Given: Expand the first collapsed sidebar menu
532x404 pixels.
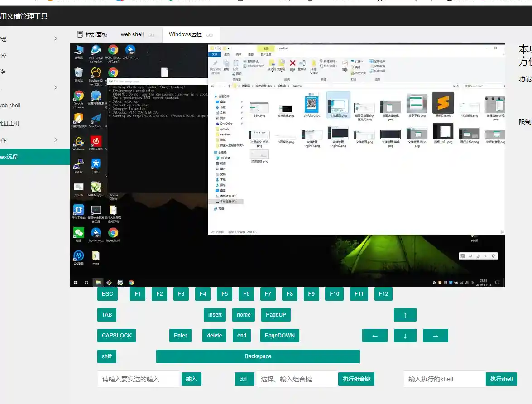Looking at the screenshot, I should point(56,38).
